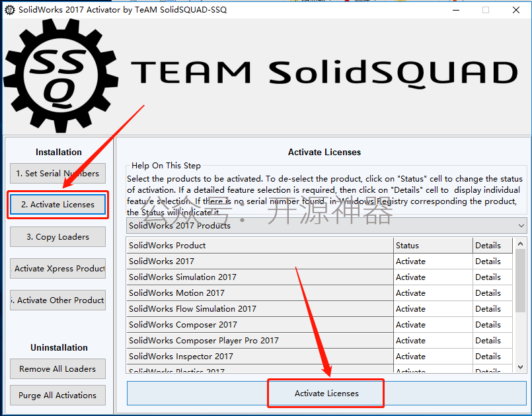Open Details for SolidWorks Simulation 2017

pos(492,277)
